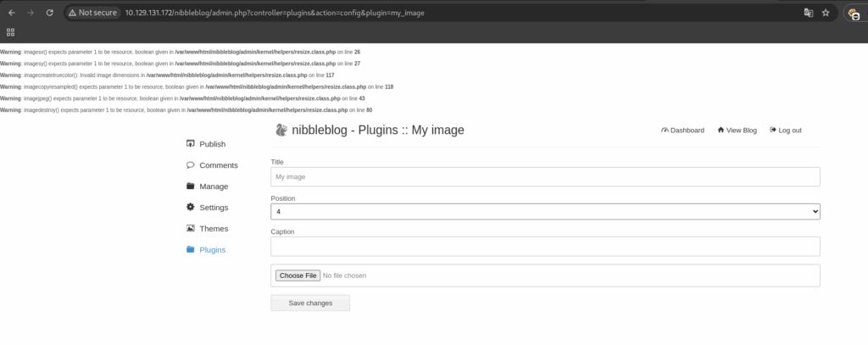Image resolution: width=868 pixels, height=345 pixels.
Task: Click the Publish sidebar icon
Action: [191, 143]
